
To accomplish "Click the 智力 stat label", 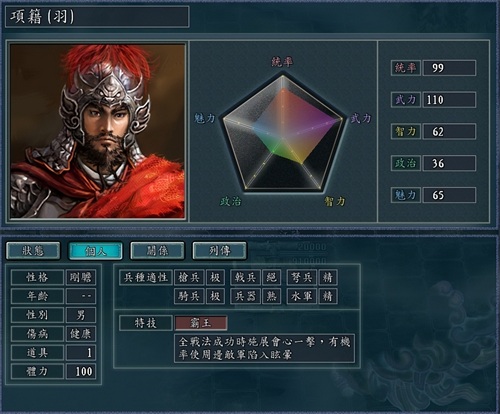I will [406, 131].
